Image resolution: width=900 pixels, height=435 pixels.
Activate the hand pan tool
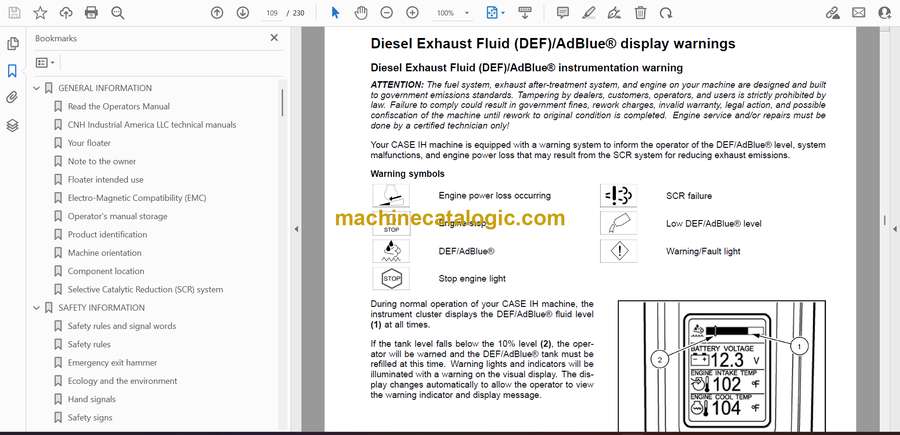click(x=361, y=13)
